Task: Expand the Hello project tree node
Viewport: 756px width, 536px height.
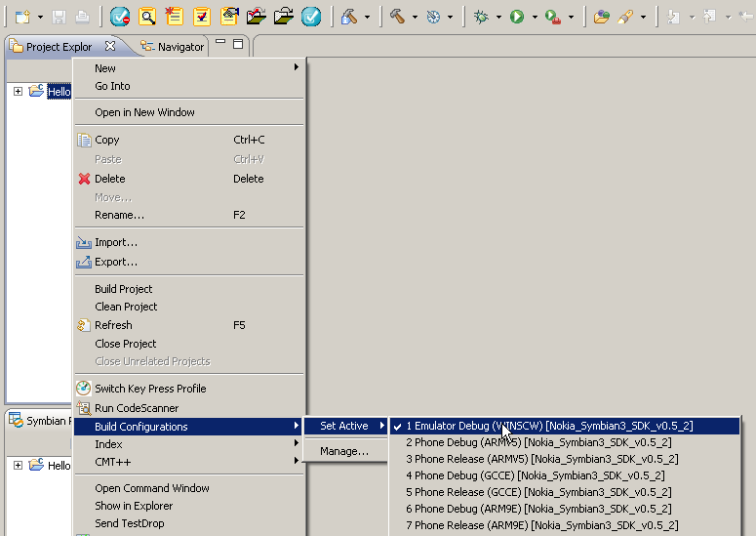Action: [18, 92]
